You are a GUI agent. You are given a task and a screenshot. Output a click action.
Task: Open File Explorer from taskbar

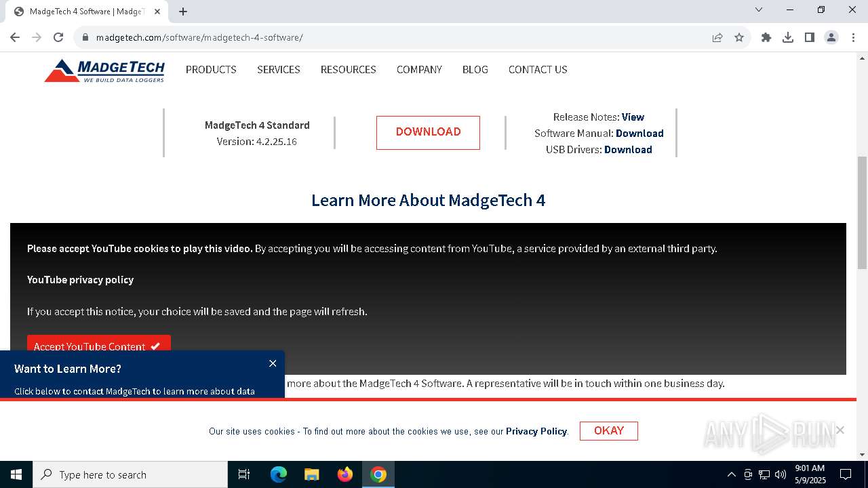click(x=311, y=474)
